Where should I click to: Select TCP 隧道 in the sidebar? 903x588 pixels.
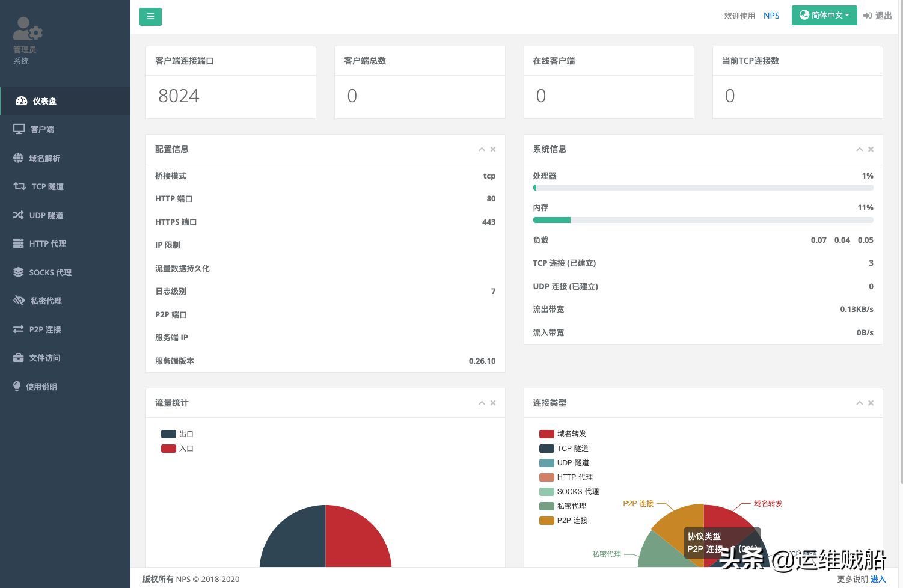(65, 186)
